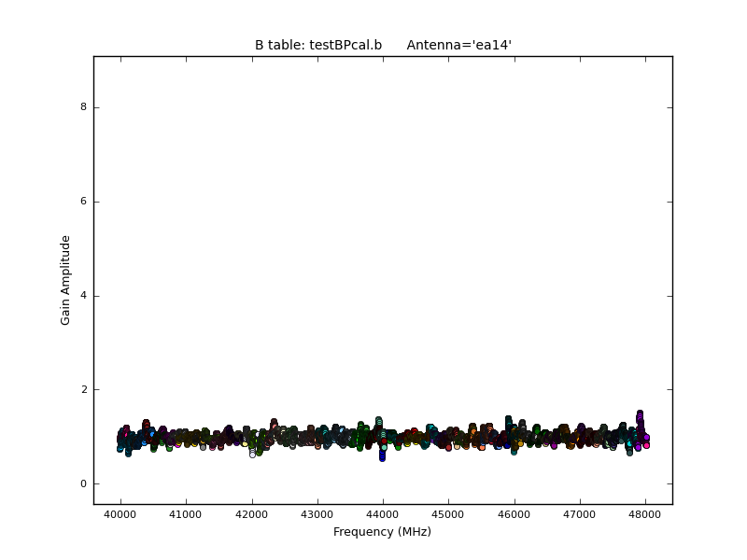
Task: Select the 42000 x-axis tick label
Action: point(251,514)
